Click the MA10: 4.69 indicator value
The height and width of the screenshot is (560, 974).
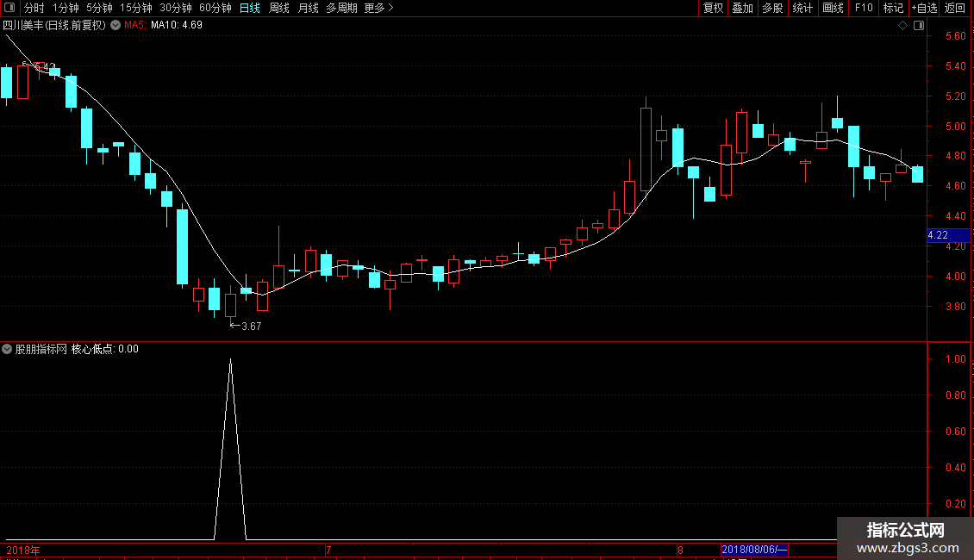[177, 25]
